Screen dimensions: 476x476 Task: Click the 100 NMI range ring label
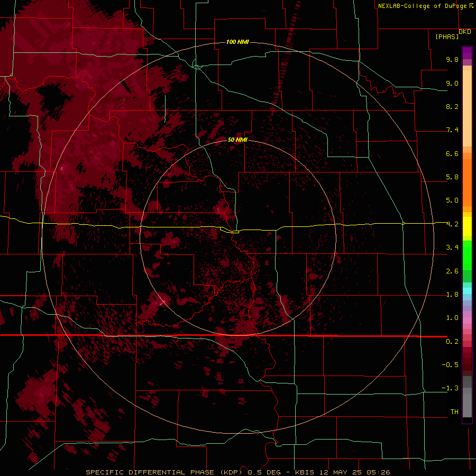237,42
